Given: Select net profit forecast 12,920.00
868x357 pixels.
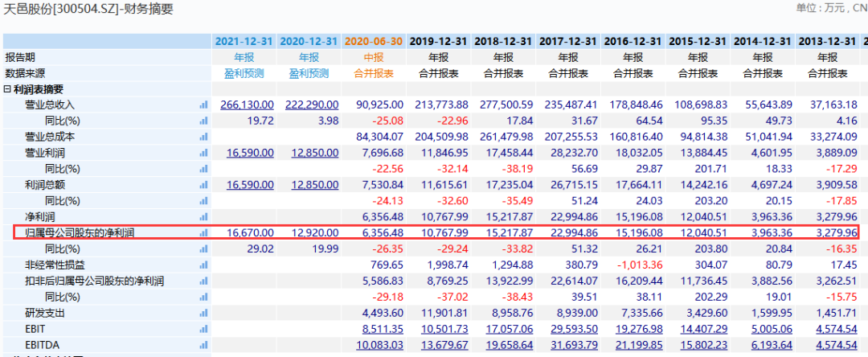Looking at the screenshot, I should click(x=315, y=233).
